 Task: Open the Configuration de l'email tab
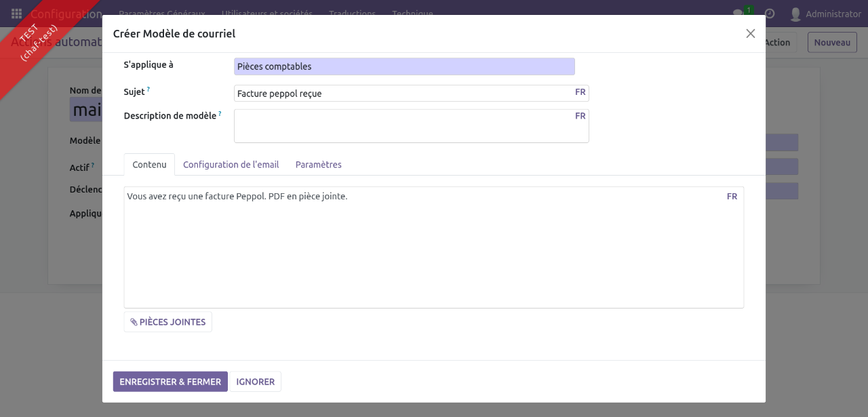coord(231,165)
